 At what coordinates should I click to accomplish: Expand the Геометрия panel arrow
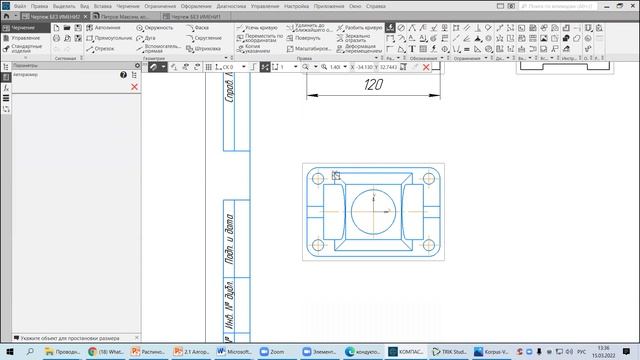[x=226, y=58]
